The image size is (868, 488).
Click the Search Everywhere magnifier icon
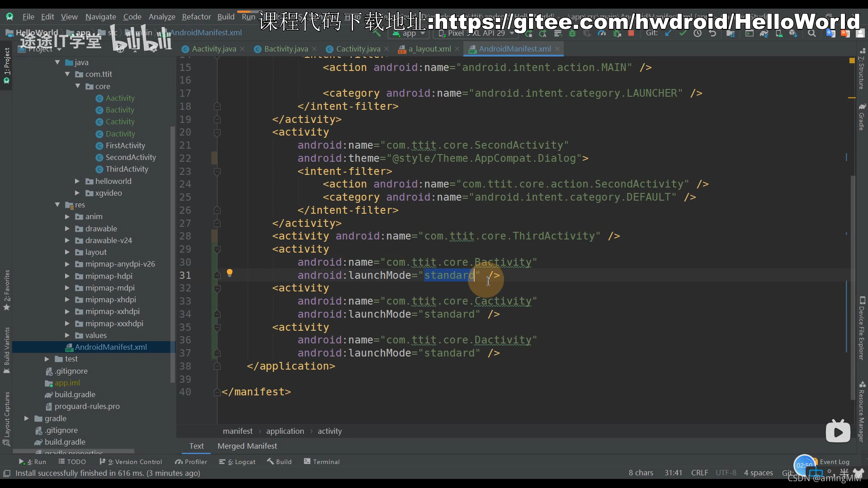[812, 33]
